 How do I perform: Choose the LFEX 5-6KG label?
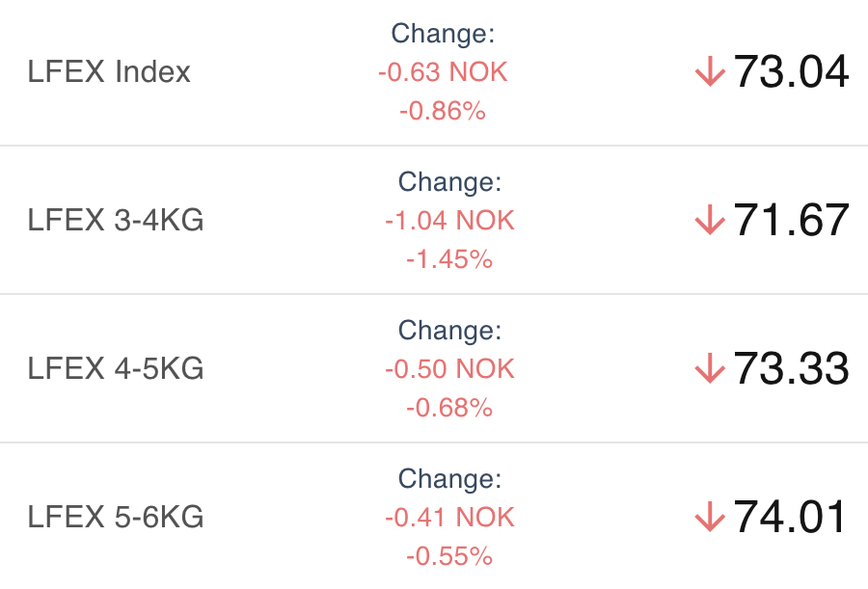point(116,518)
